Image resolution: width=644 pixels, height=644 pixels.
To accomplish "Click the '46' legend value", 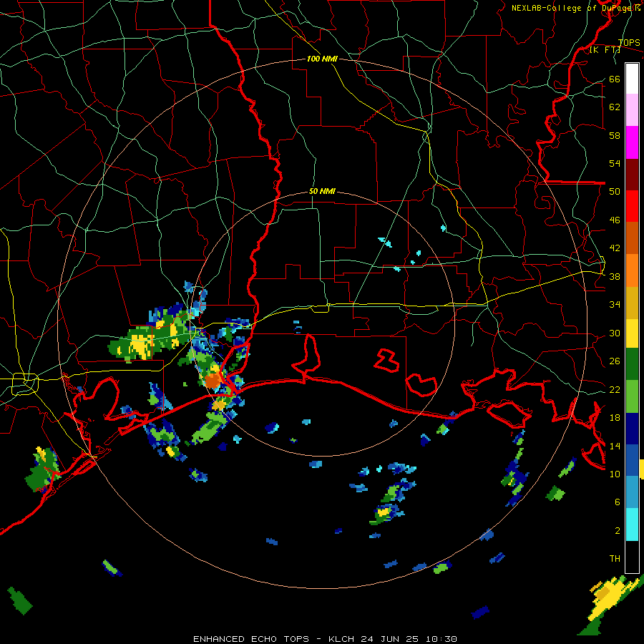I will 615,220.
